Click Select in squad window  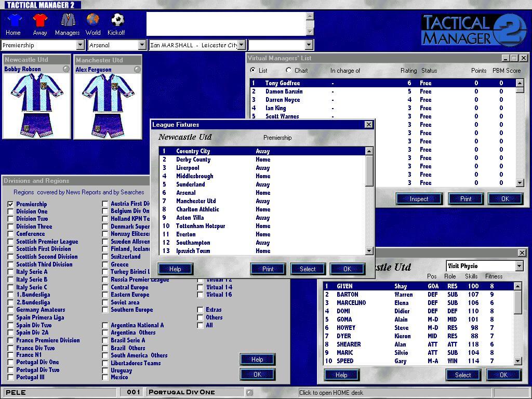[463, 375]
